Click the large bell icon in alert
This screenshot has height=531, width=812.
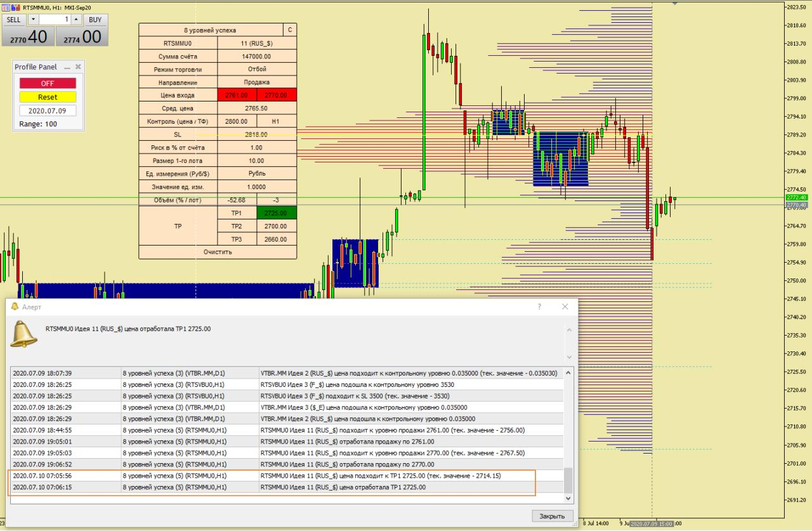tap(23, 334)
